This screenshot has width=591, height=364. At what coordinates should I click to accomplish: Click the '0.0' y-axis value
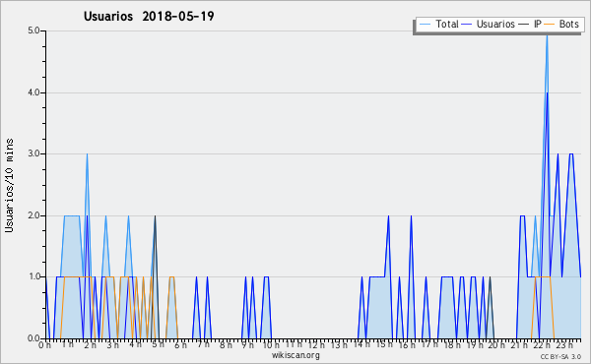point(33,338)
